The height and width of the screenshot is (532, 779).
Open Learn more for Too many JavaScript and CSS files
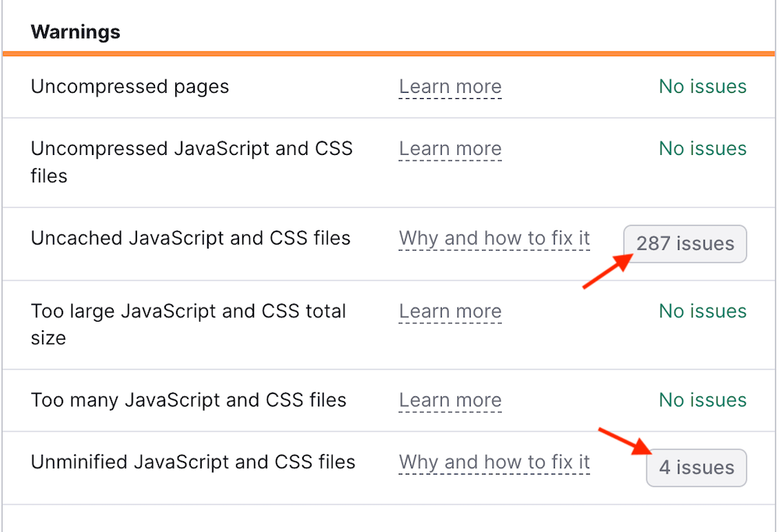click(450, 400)
